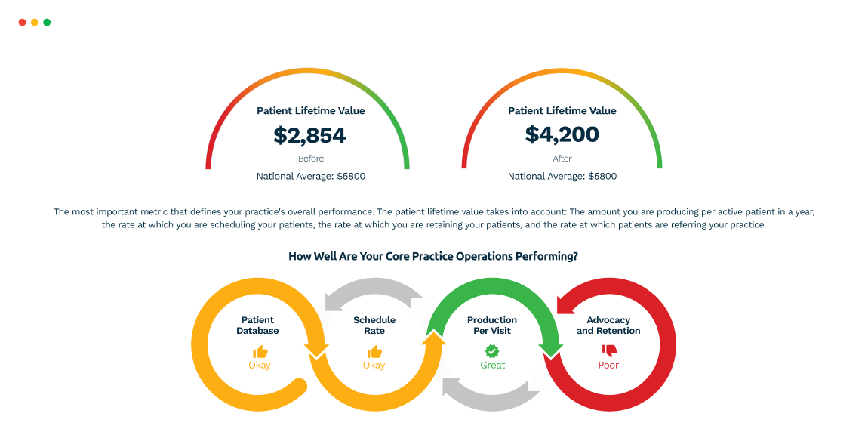The image size is (868, 435).
Task: Click the Core Practice Operations heading
Action: tap(433, 256)
